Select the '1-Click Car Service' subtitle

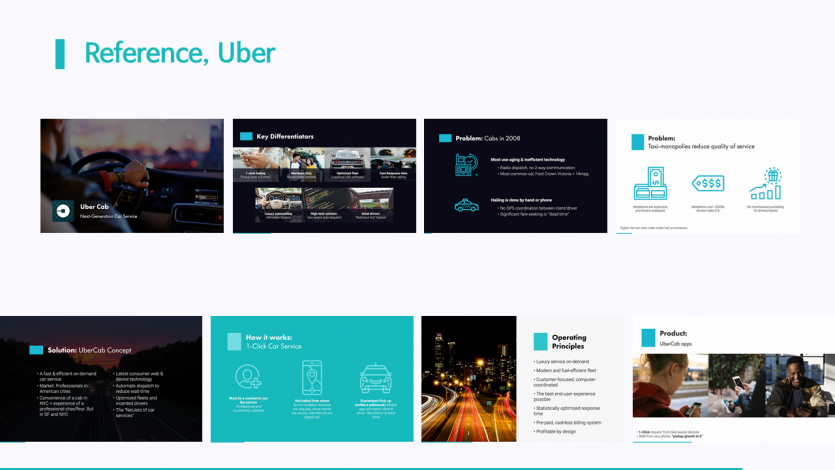click(x=274, y=346)
